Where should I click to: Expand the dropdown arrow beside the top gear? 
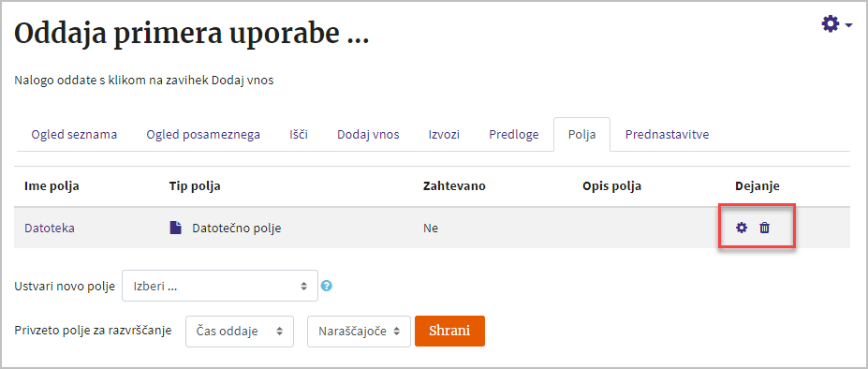848,25
